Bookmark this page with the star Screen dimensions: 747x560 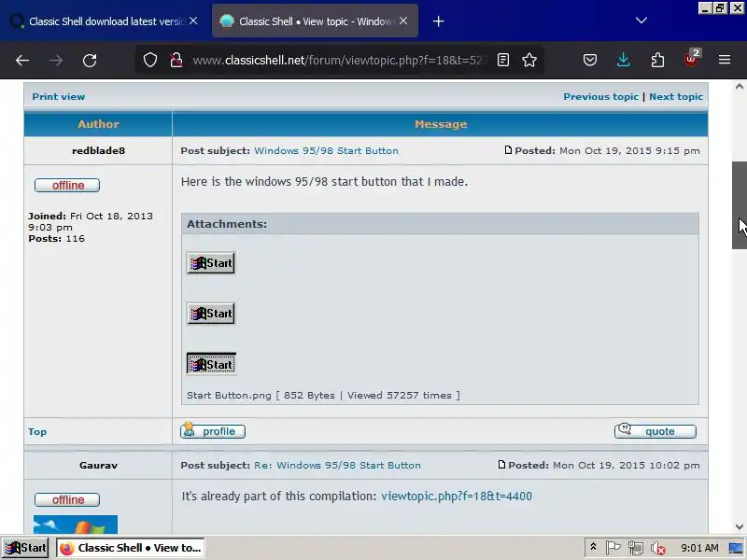(529, 60)
